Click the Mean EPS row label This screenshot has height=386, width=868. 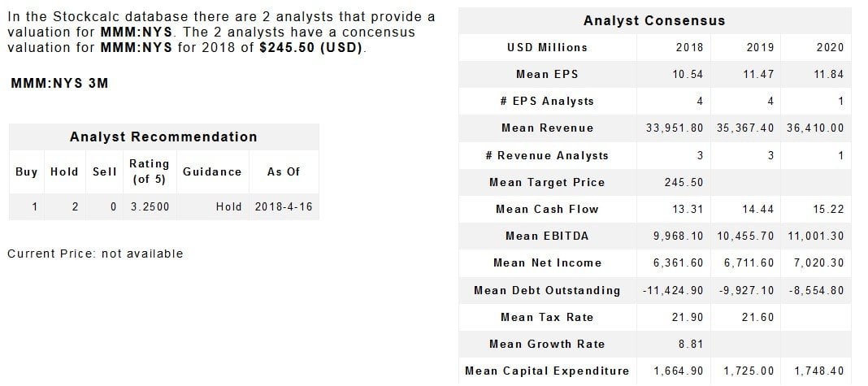point(547,74)
